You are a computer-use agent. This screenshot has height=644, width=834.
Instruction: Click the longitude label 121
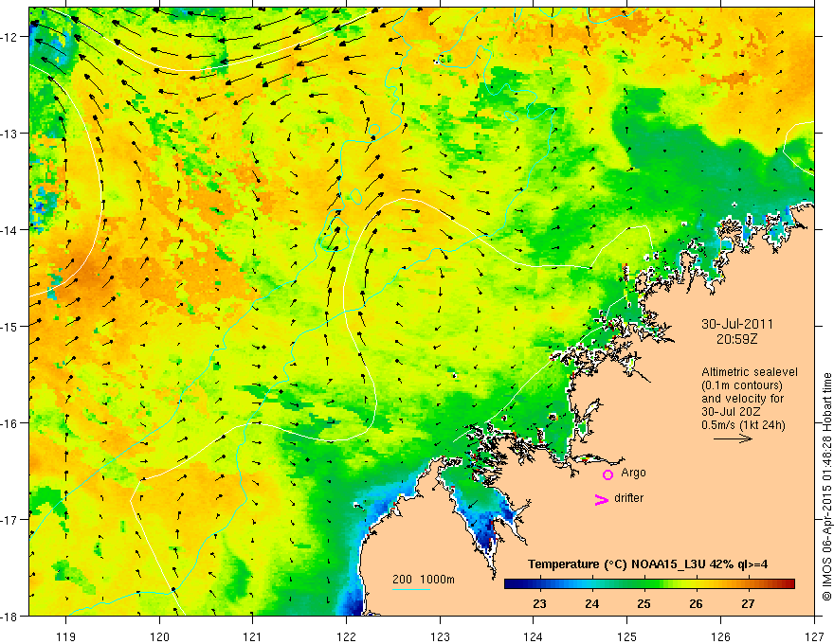pos(253,636)
